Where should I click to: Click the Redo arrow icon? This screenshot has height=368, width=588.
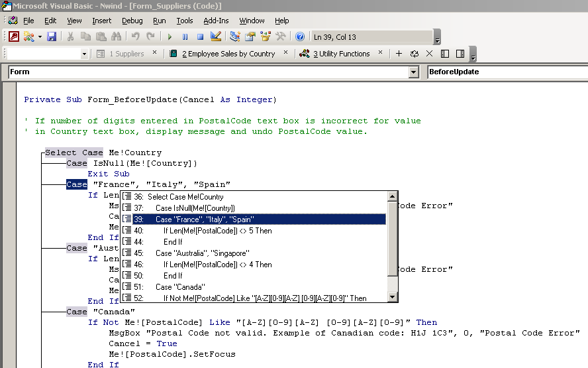pos(151,36)
